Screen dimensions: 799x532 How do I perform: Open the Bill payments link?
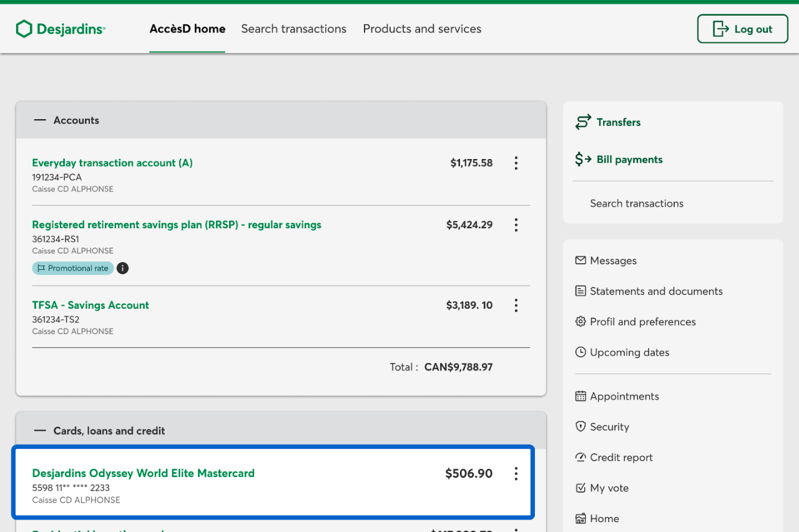[x=630, y=160]
